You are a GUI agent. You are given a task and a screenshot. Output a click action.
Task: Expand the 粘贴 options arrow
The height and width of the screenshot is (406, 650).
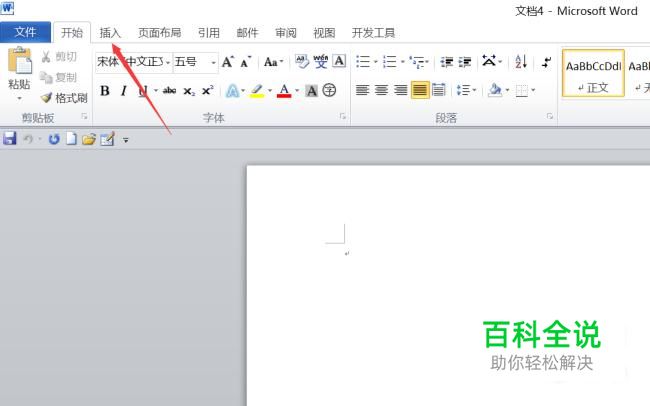click(x=19, y=99)
